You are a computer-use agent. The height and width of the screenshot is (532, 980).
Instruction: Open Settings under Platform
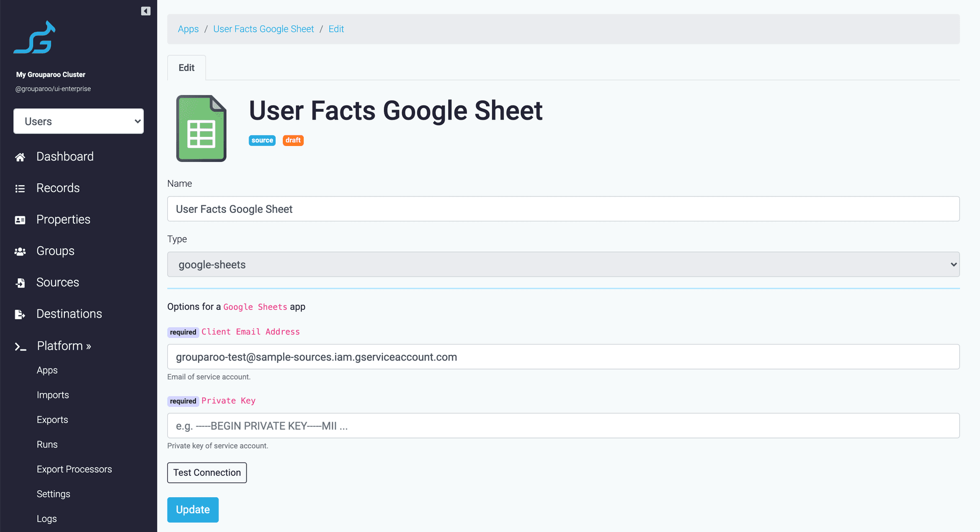click(53, 494)
